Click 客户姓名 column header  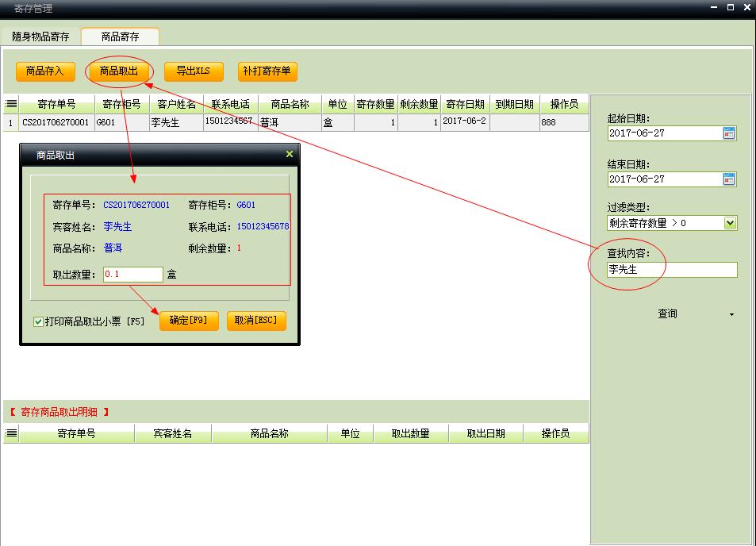[x=176, y=104]
